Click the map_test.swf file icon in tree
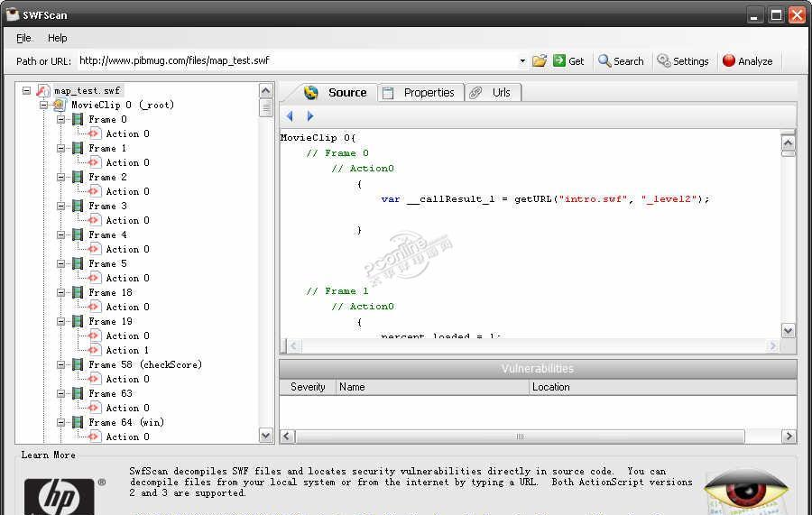 (x=42, y=90)
